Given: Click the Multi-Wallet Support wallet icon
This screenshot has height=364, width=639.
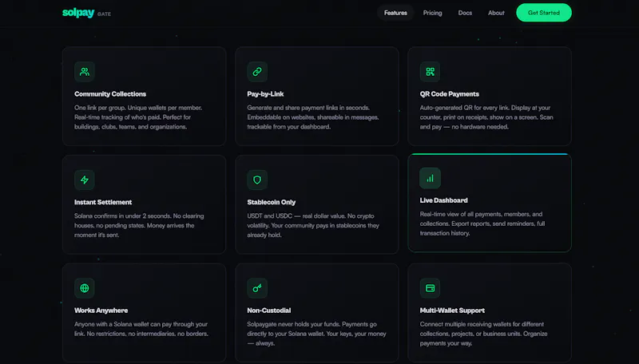Looking at the screenshot, I should [430, 288].
